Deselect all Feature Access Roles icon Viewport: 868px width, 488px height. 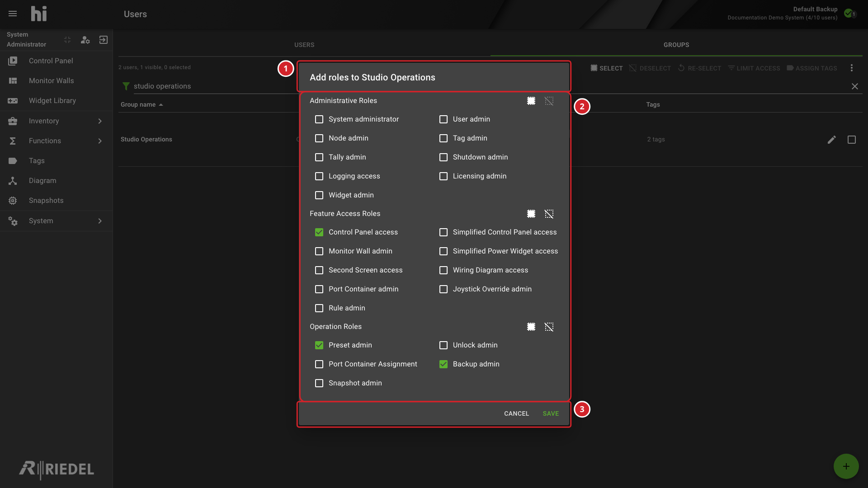point(549,214)
